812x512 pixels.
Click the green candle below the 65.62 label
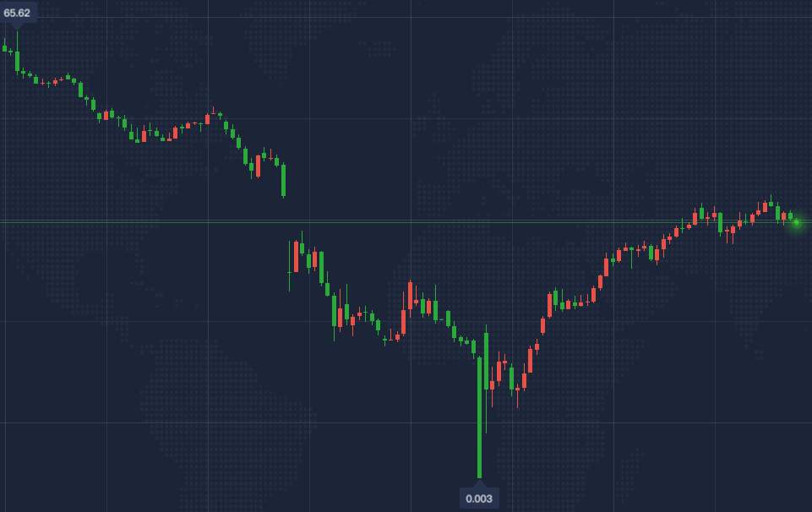(17, 61)
